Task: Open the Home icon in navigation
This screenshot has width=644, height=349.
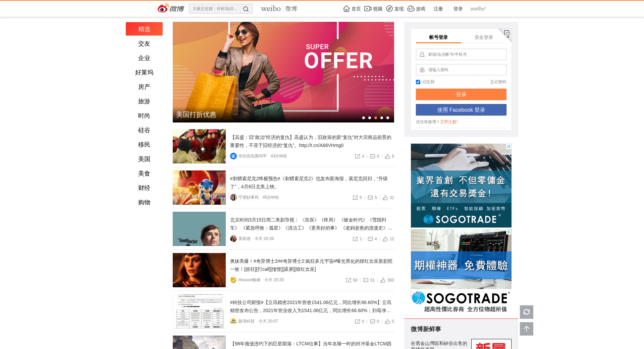Action: point(346,9)
